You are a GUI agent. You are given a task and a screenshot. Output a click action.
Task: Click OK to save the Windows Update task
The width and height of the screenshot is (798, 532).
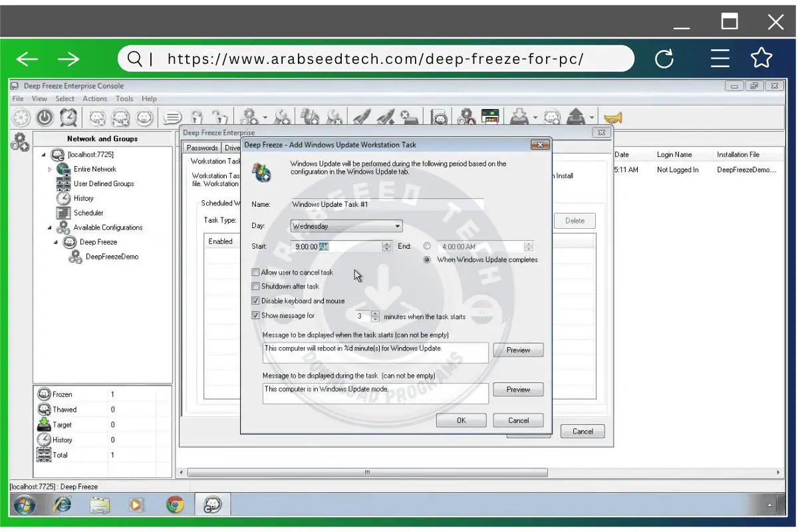point(461,420)
